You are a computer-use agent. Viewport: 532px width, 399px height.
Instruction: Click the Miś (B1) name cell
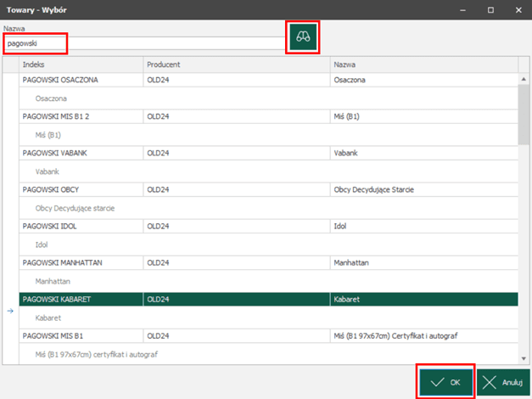[x=424, y=116]
